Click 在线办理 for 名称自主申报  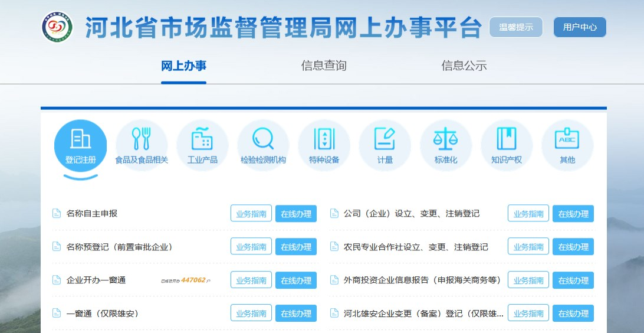click(295, 214)
